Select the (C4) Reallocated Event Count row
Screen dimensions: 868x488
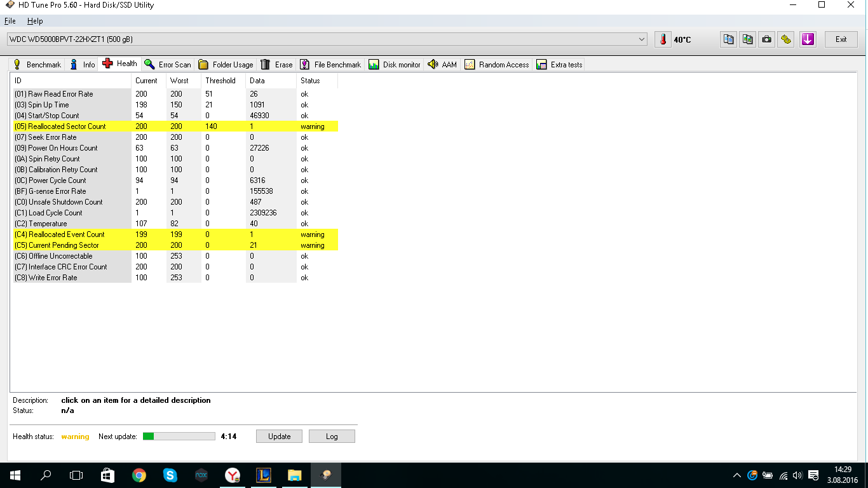(x=174, y=234)
